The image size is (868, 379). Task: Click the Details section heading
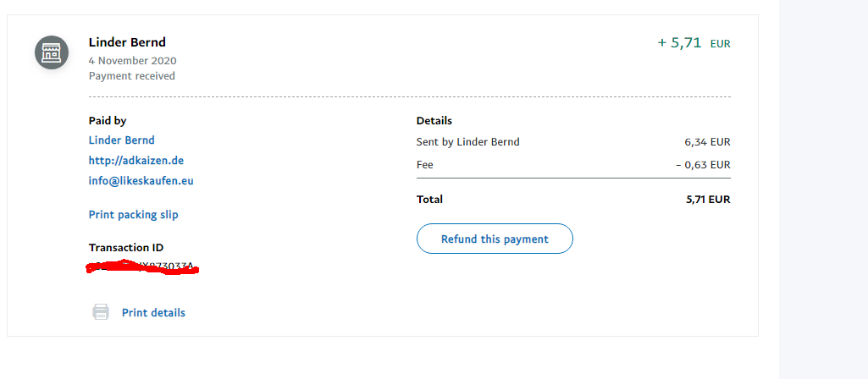point(434,121)
